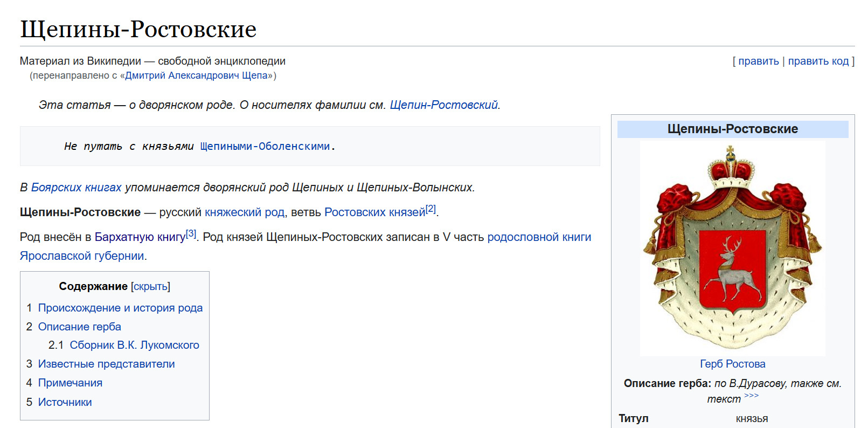Viewport: 868px width, 428px height.
Task: Go to section 'Происхождение и история рода'
Action: pyautogui.click(x=120, y=308)
